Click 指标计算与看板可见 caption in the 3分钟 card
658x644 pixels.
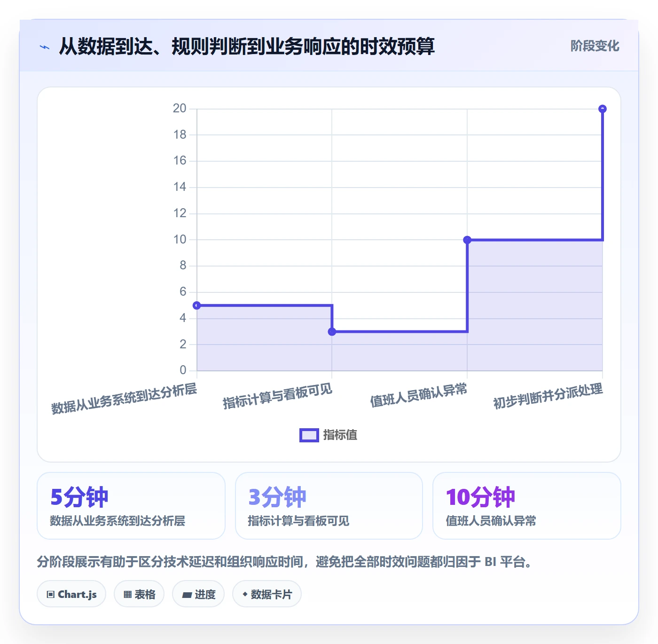click(298, 521)
